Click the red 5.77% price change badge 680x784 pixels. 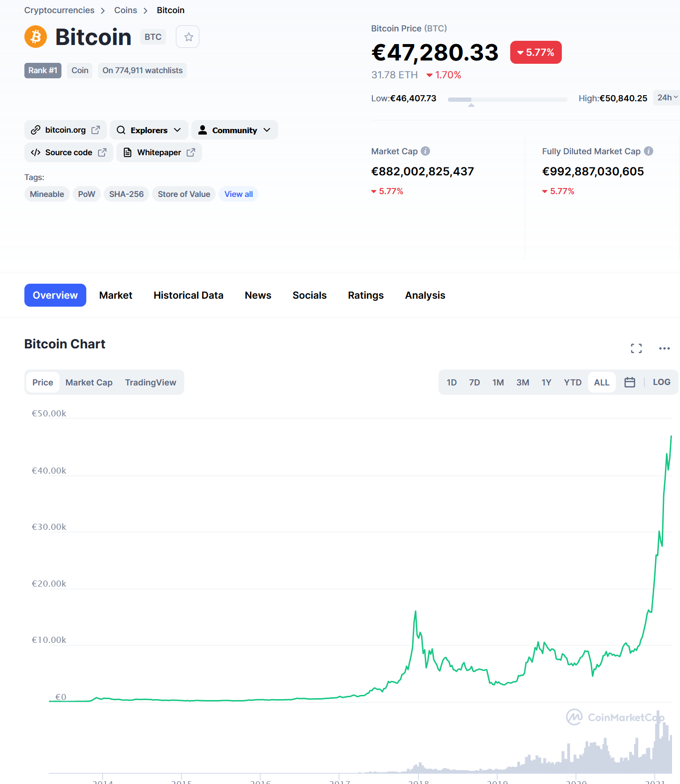[536, 52]
